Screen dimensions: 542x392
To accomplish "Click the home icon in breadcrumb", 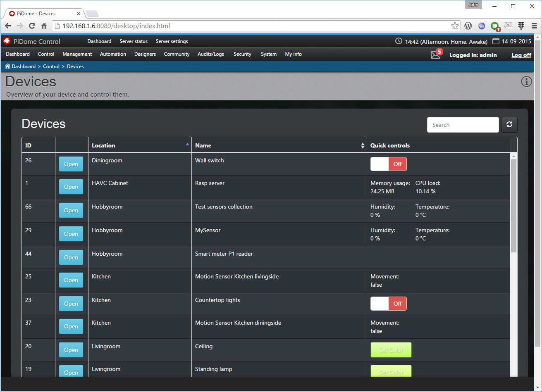I will [x=7, y=67].
